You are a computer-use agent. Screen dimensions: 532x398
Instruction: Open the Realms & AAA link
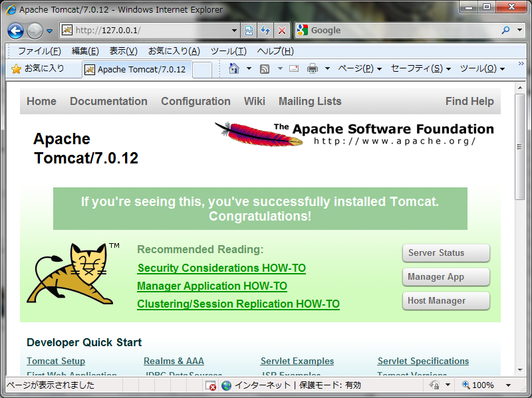[x=174, y=361]
